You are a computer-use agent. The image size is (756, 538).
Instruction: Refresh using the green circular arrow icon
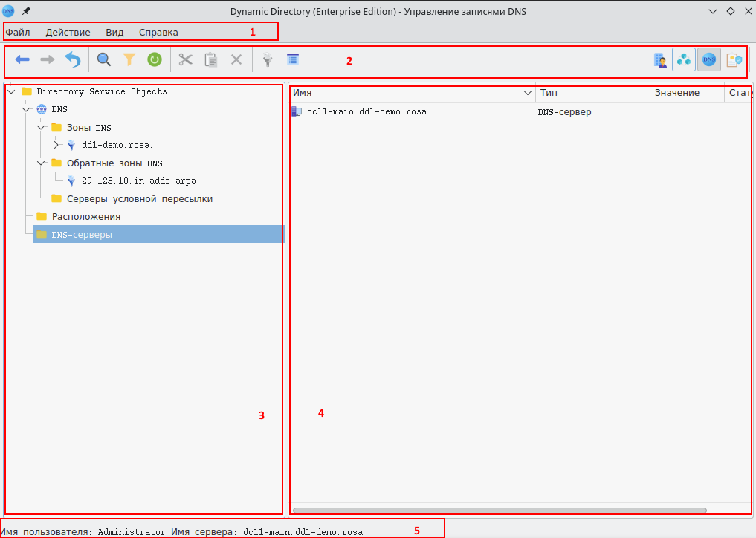point(155,59)
